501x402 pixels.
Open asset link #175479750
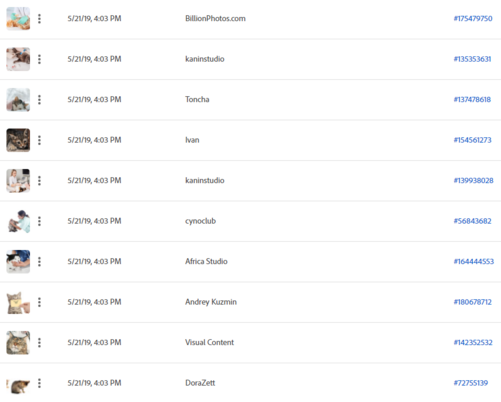(473, 19)
